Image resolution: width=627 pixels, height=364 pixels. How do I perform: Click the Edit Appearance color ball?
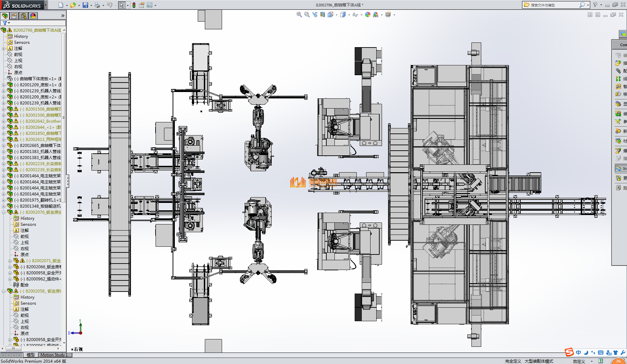click(368, 14)
